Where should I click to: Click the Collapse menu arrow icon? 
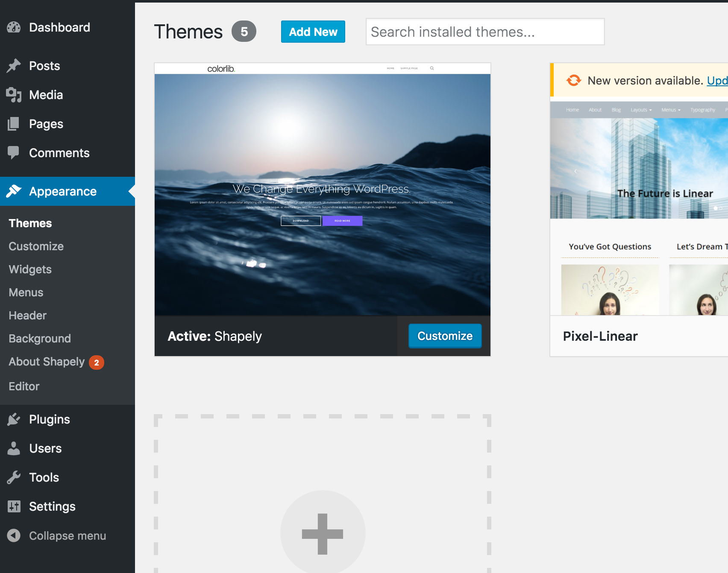pos(14,535)
